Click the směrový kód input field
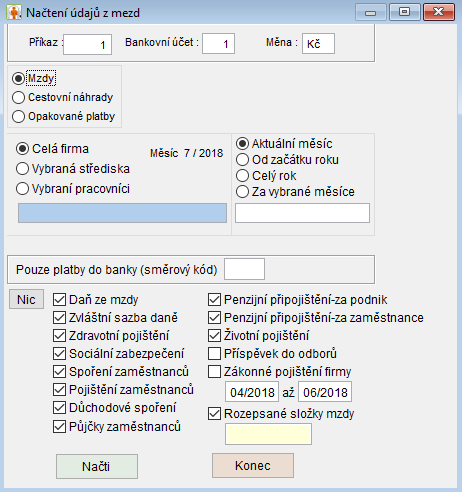Screen dimensions: 462x492 [x=244, y=269]
